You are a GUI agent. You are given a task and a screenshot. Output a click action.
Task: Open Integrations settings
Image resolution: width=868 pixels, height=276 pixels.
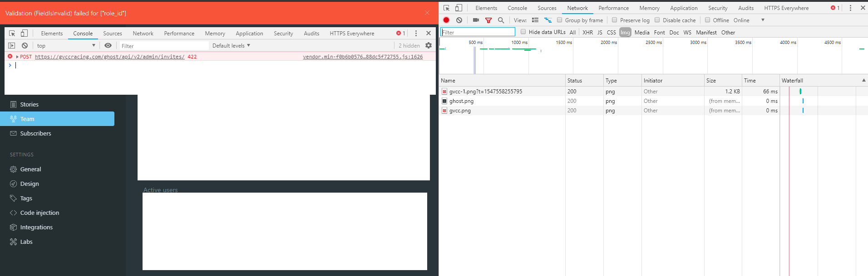click(x=36, y=227)
